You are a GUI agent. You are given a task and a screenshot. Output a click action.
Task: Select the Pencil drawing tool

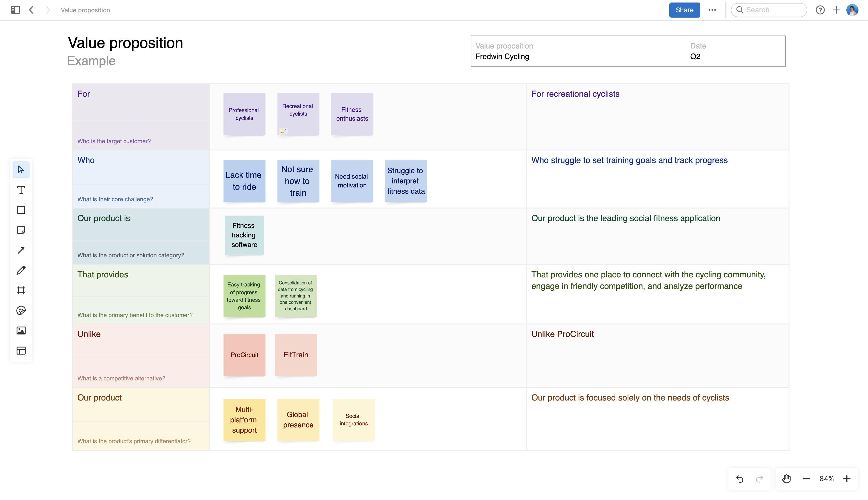pyautogui.click(x=21, y=270)
